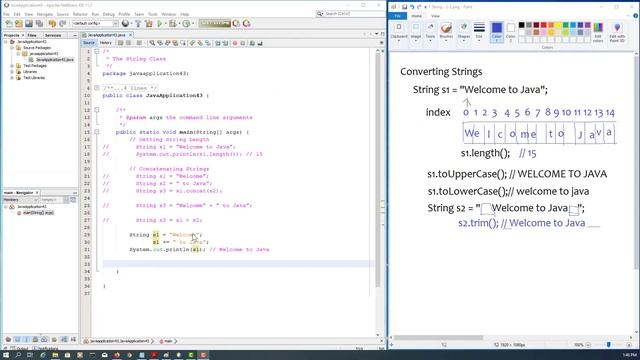
Task: Click the Clean and Build icon
Action: (x=149, y=24)
